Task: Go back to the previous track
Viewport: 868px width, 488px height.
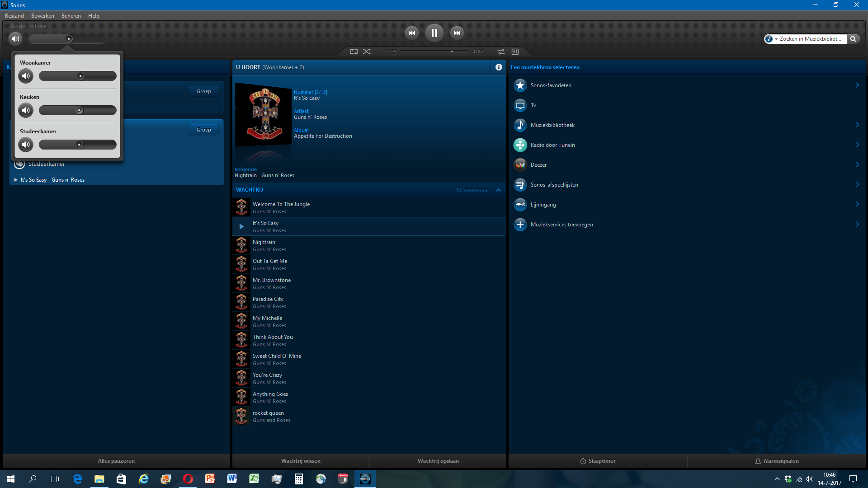Action: point(411,33)
